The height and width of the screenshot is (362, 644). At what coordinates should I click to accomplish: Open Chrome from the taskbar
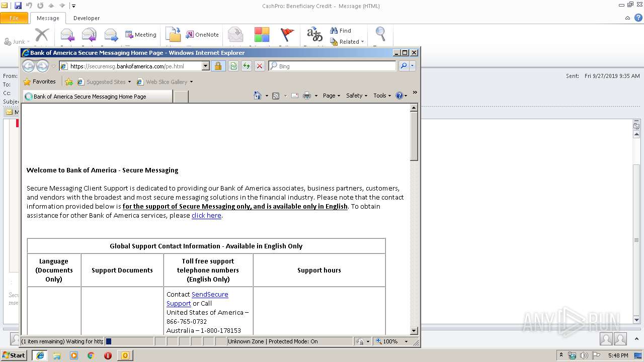(x=91, y=355)
